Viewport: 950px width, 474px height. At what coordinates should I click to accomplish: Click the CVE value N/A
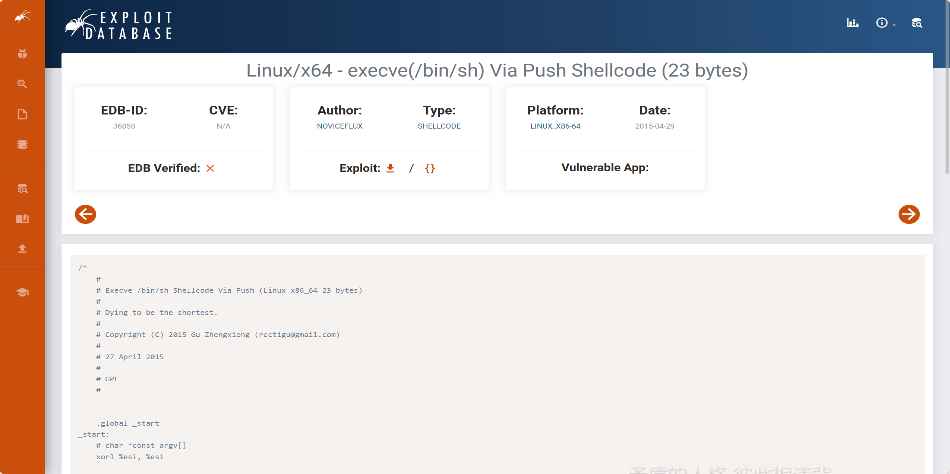pos(224,127)
